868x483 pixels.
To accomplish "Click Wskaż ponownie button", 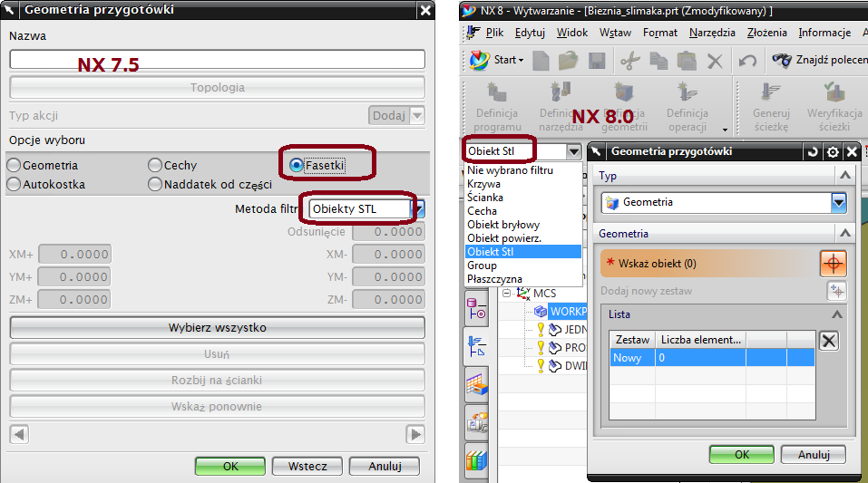I will 218,407.
